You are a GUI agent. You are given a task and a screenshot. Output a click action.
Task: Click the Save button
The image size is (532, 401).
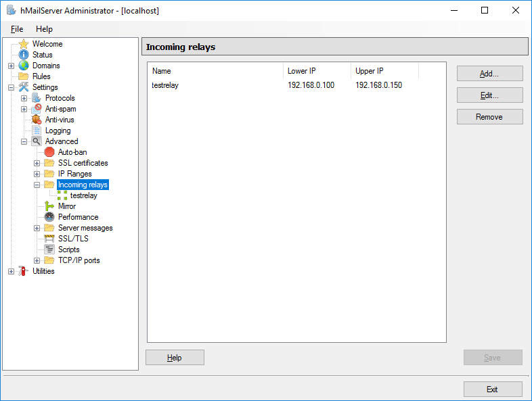click(493, 358)
